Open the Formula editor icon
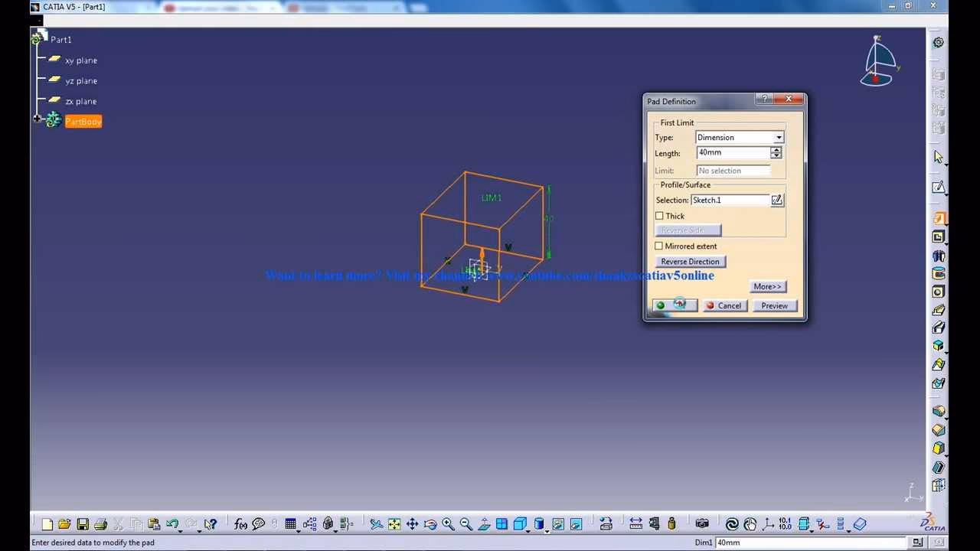This screenshot has width=980, height=551. pyautogui.click(x=240, y=524)
